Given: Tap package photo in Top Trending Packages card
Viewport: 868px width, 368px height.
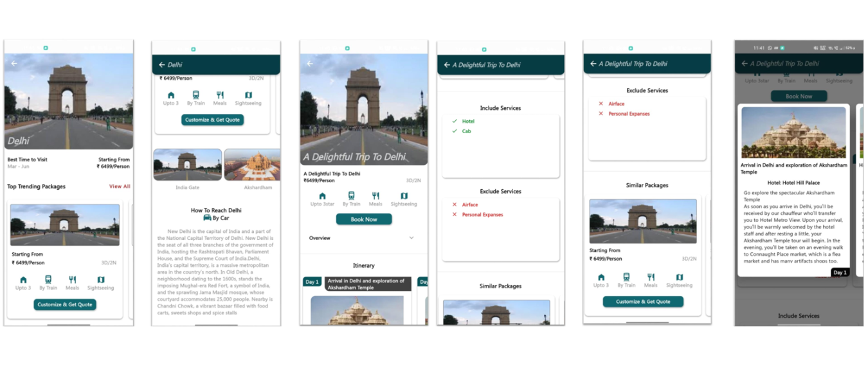Looking at the screenshot, I should 65,225.
